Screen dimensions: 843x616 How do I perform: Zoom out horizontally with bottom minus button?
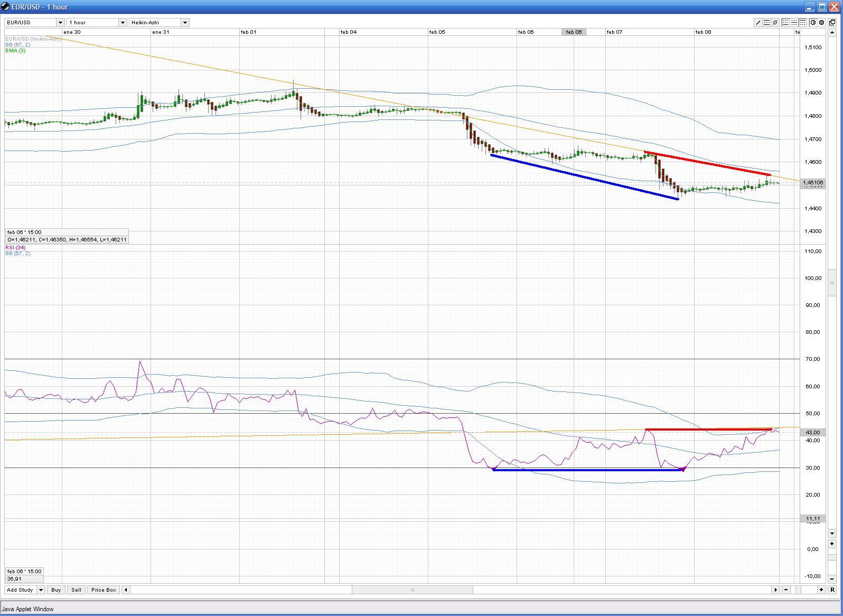coord(786,590)
